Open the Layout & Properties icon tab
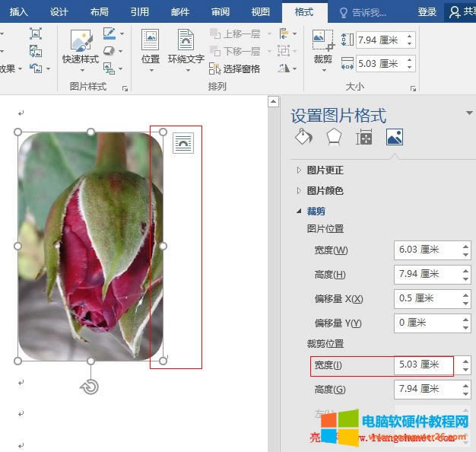 [x=364, y=137]
